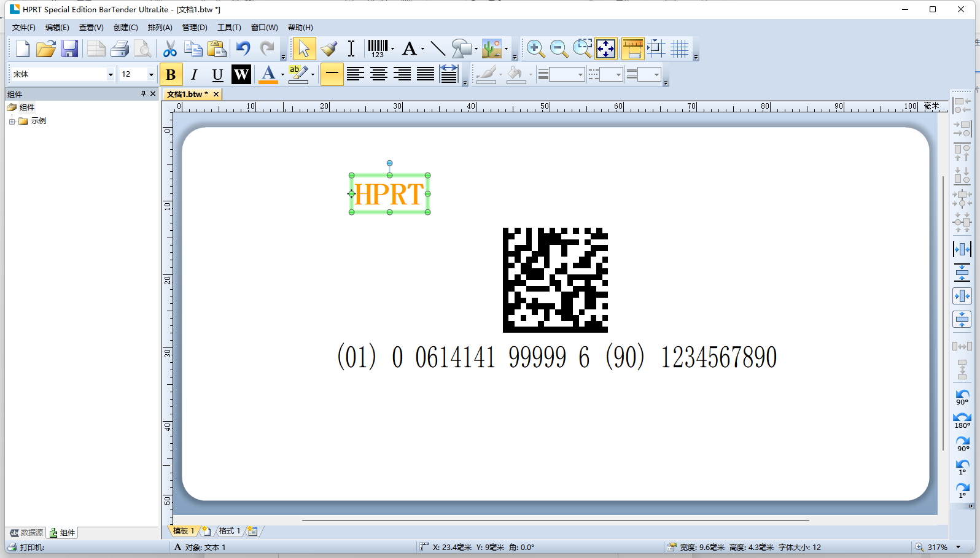
Task: Open the font size 12 dropdown
Action: [151, 74]
